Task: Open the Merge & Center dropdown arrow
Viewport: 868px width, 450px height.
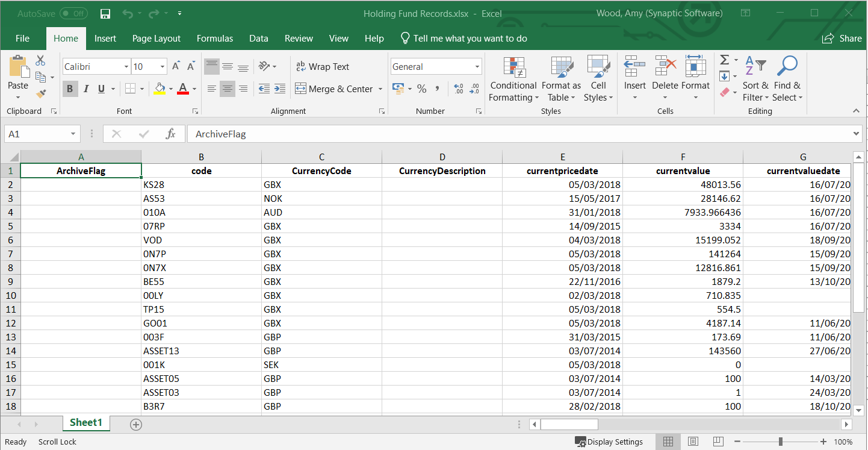Action: (x=380, y=89)
